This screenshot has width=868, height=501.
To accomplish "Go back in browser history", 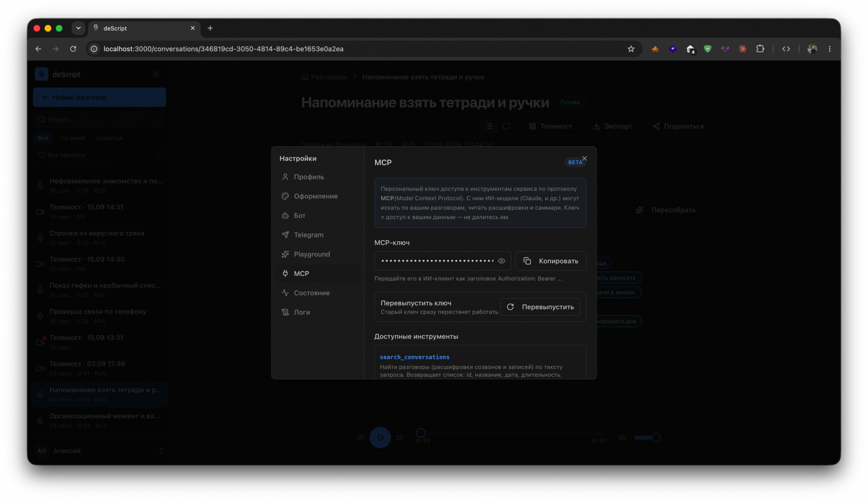I will [38, 49].
